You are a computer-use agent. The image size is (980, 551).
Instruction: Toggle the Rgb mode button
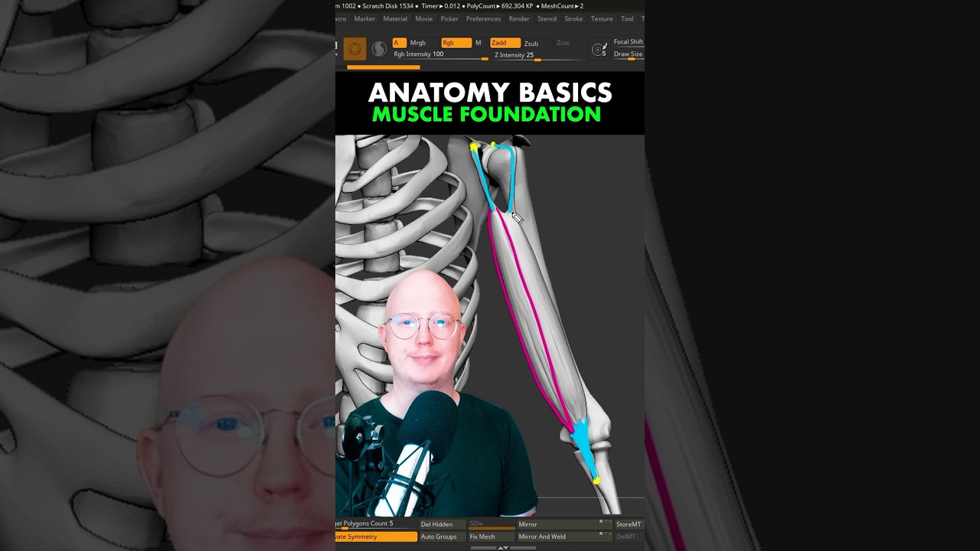pos(456,43)
